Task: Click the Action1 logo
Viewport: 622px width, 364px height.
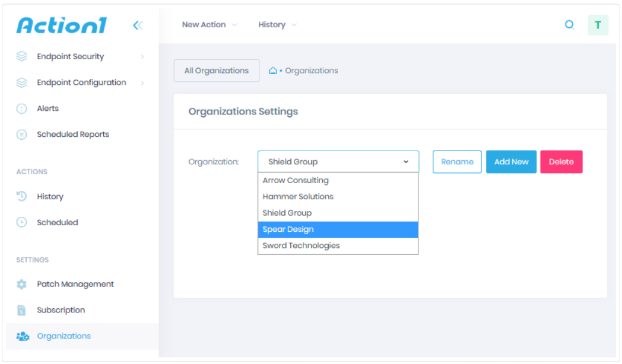Action: coord(62,25)
